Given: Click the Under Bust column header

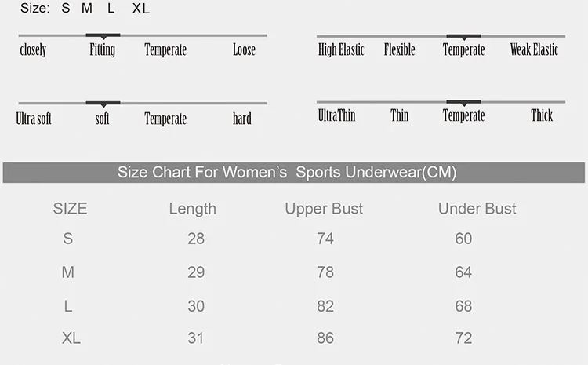Looking at the screenshot, I should [x=477, y=209].
